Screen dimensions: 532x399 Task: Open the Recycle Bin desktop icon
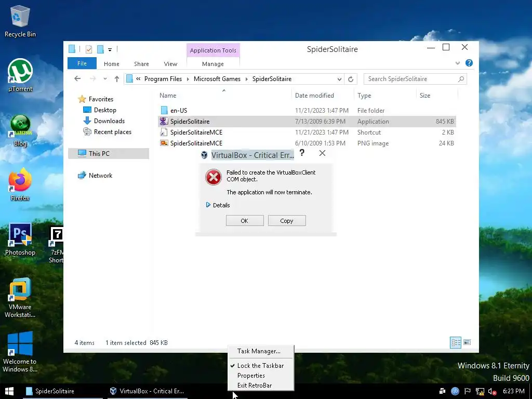pos(20,21)
